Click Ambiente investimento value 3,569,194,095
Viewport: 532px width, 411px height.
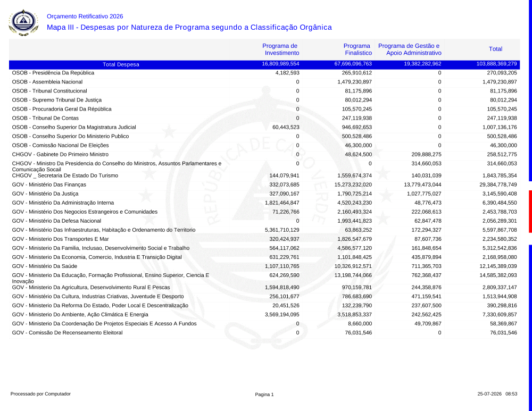point(282,315)
